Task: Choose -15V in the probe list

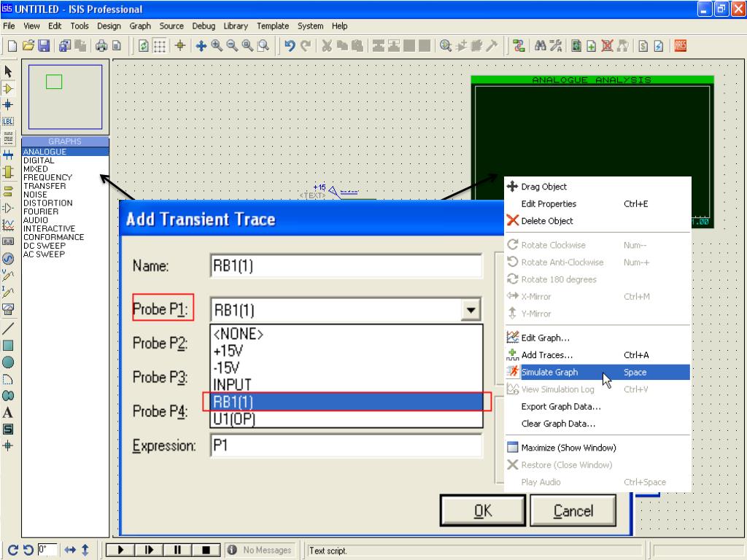Action: 347,367
